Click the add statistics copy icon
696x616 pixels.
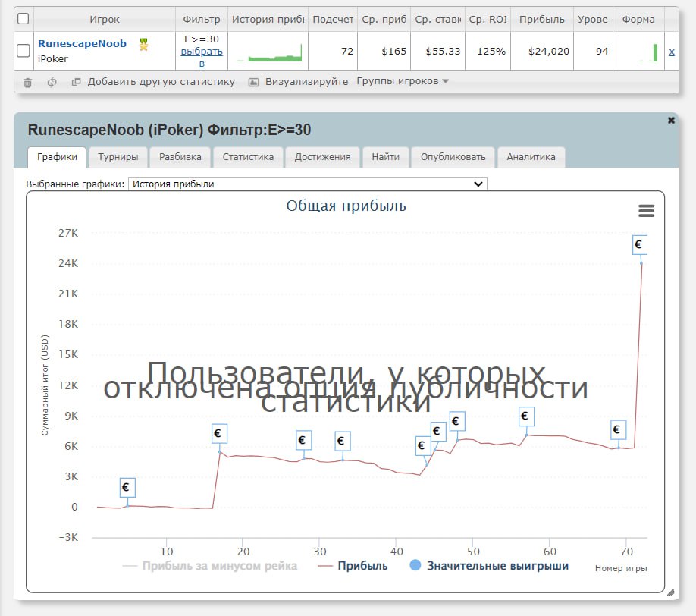(x=76, y=82)
